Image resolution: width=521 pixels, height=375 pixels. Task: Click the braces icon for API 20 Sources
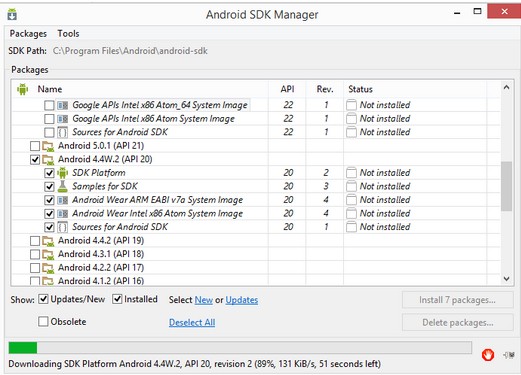coord(62,227)
